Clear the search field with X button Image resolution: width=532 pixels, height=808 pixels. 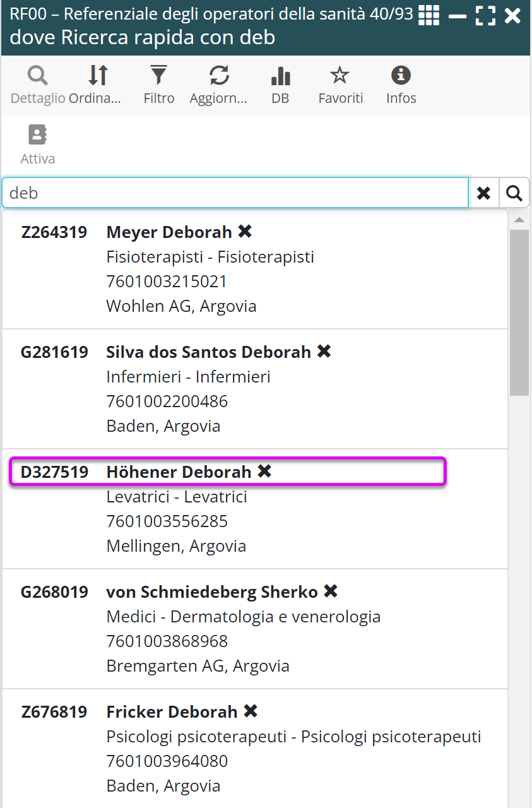[x=483, y=193]
